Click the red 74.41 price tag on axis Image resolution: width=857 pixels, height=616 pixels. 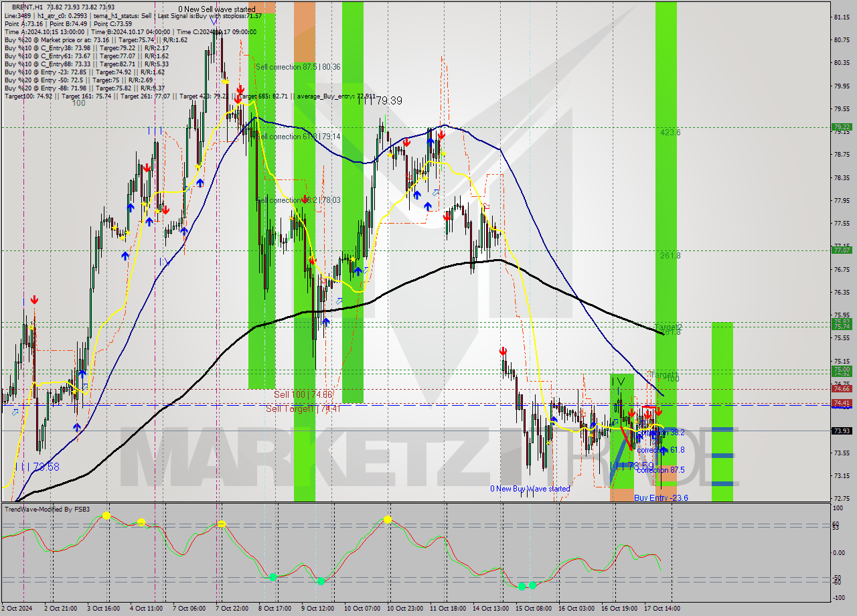coord(841,403)
